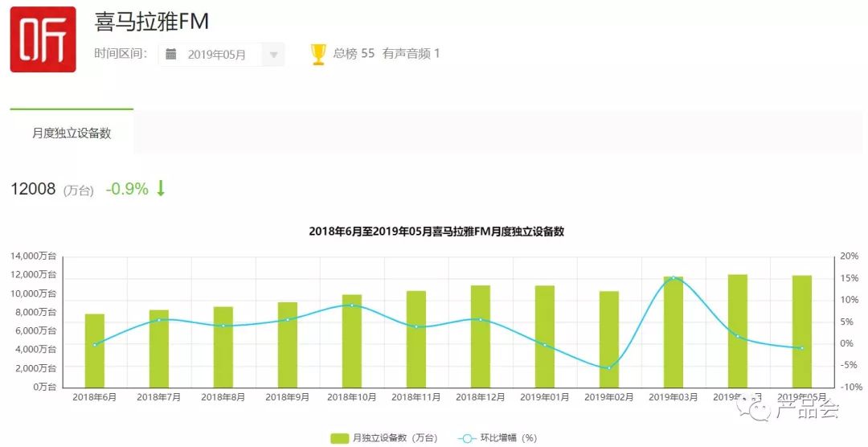Viewport: 868px width, 447px height.
Task: Open the 2019年05月 date selector
Action: pos(217,55)
